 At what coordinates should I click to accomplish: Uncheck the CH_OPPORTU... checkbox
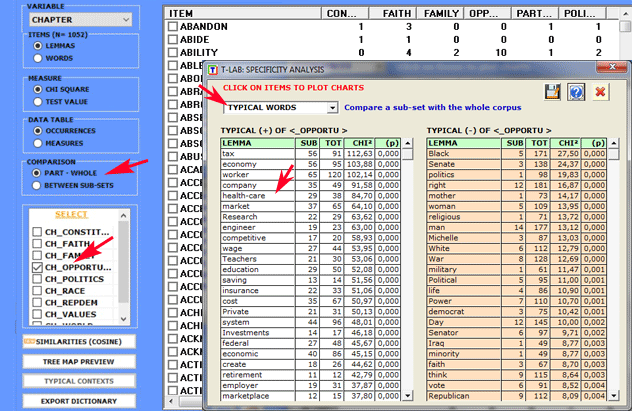[x=37, y=267]
